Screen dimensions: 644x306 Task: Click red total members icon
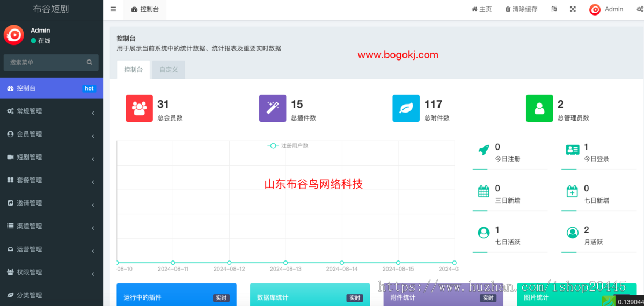click(x=140, y=108)
